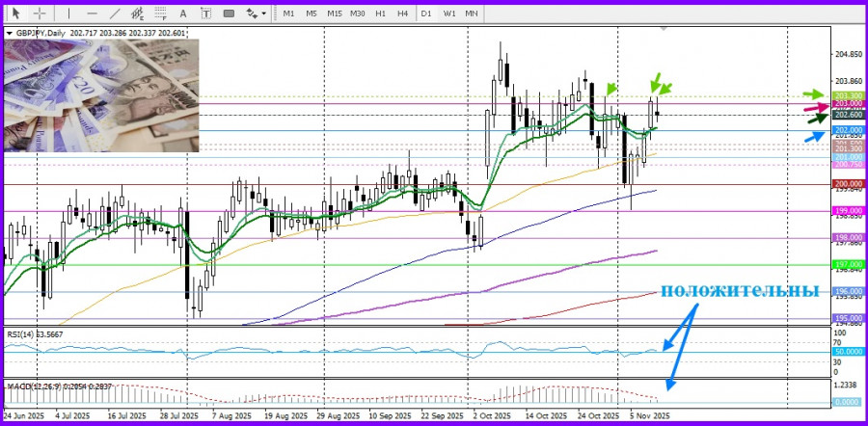Select the Cursor arrow tool
The height and width of the screenshot is (426, 868).
[x=16, y=13]
